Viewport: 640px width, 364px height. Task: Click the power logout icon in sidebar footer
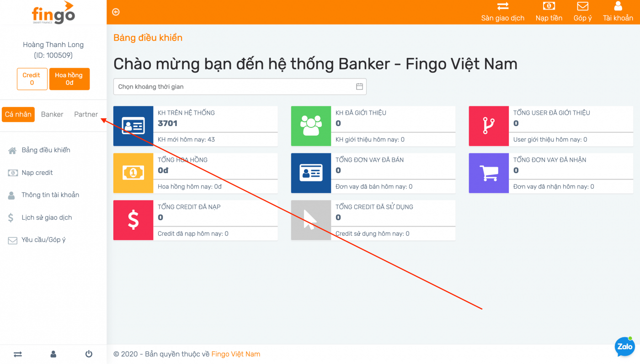click(x=89, y=354)
